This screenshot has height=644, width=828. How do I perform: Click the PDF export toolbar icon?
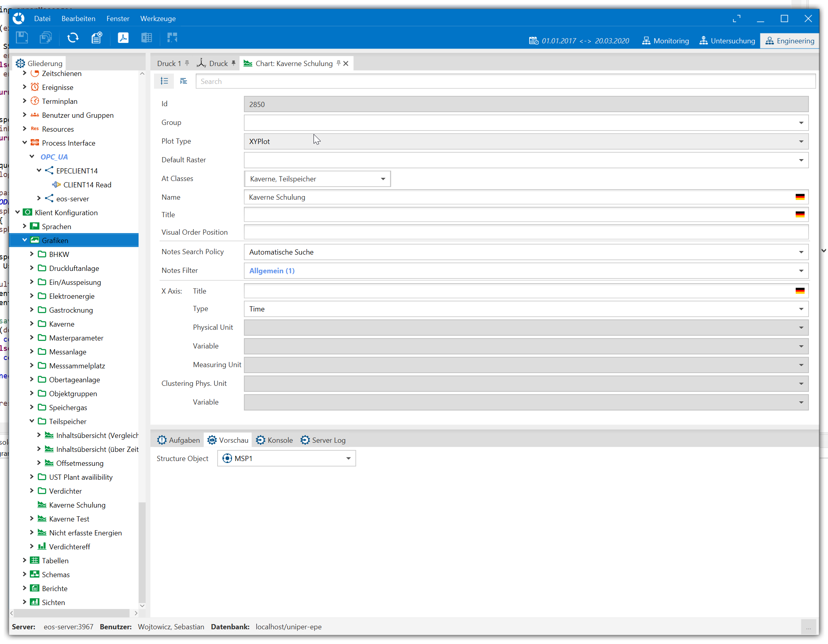coord(123,38)
